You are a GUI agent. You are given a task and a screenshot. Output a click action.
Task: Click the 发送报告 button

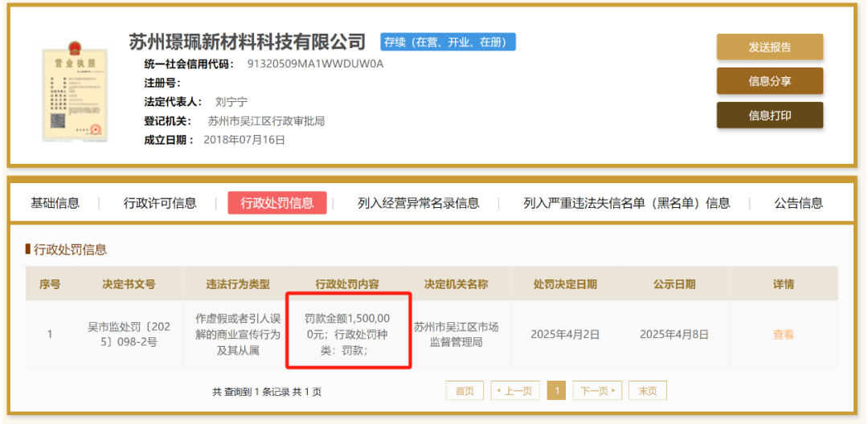coord(769,47)
